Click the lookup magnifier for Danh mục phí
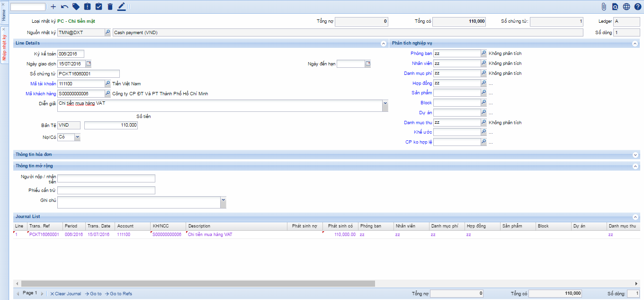This screenshot has height=300, width=644. pyautogui.click(x=483, y=73)
